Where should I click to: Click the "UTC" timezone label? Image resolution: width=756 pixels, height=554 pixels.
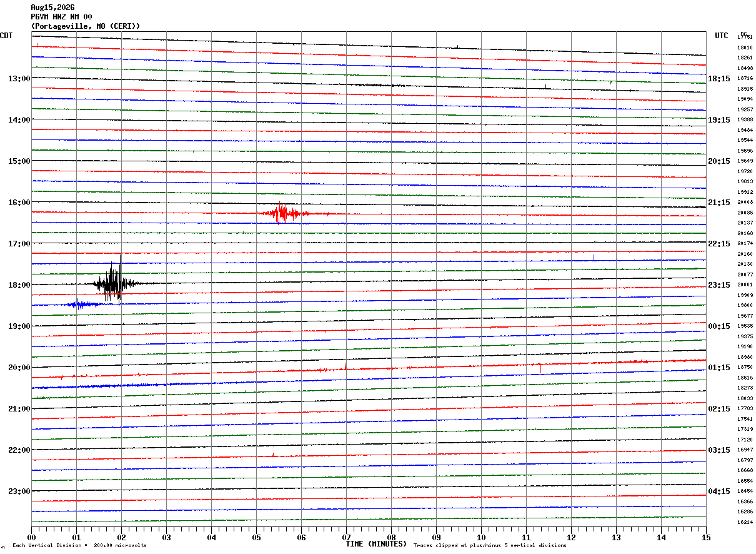pyautogui.click(x=722, y=36)
